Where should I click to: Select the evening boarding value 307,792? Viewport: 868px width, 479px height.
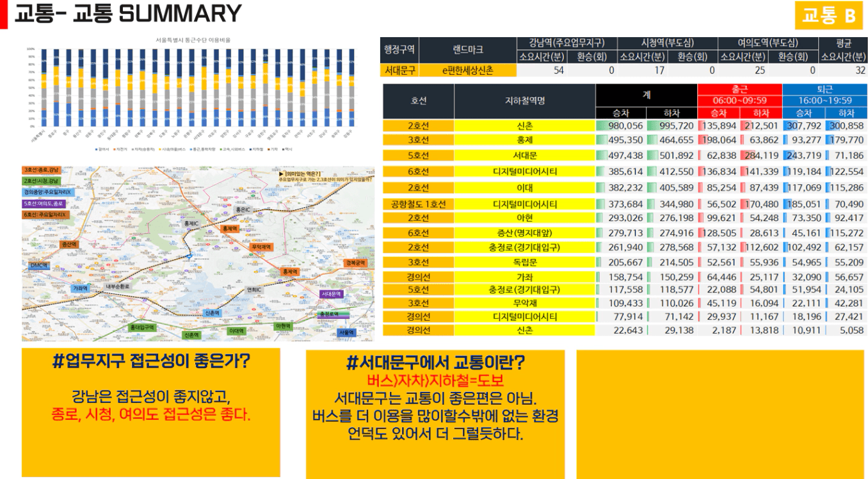(x=803, y=126)
